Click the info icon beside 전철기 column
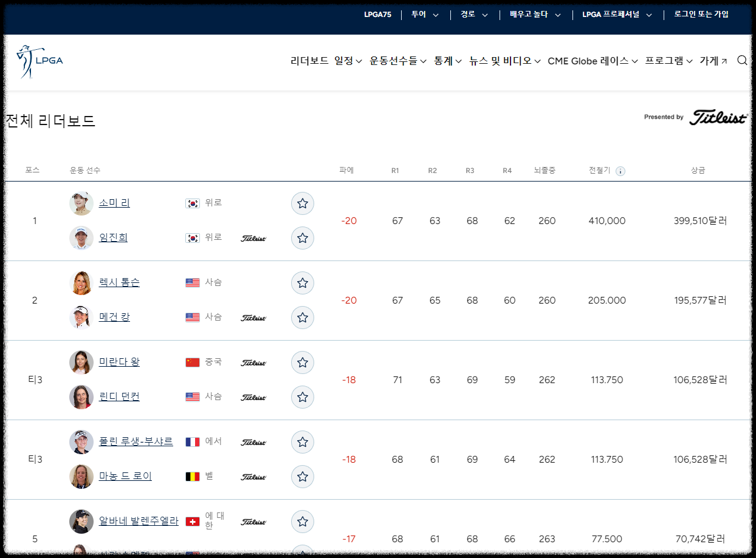 pos(620,171)
